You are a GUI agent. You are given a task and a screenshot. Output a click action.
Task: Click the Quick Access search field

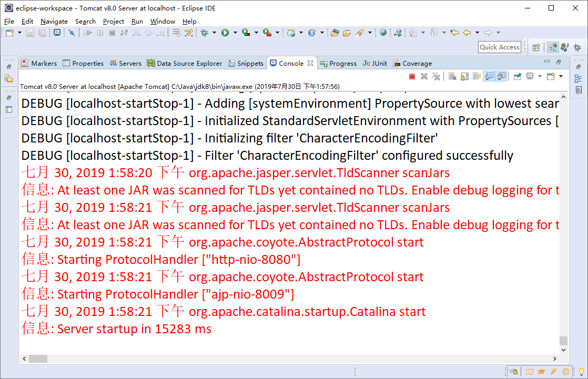tap(500, 47)
